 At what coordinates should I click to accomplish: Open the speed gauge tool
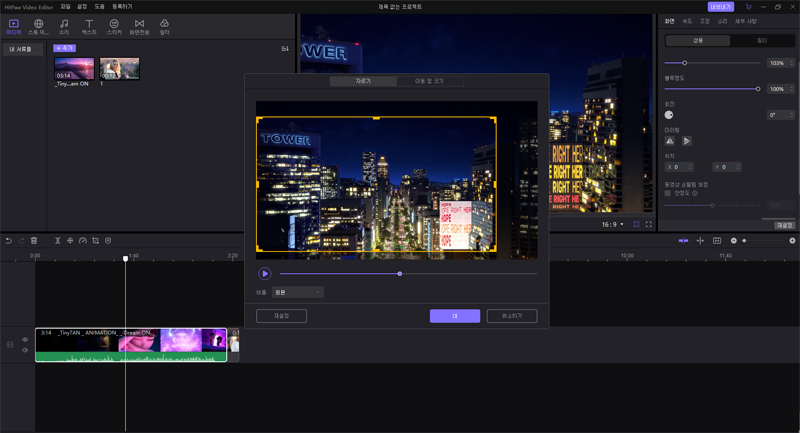click(83, 241)
